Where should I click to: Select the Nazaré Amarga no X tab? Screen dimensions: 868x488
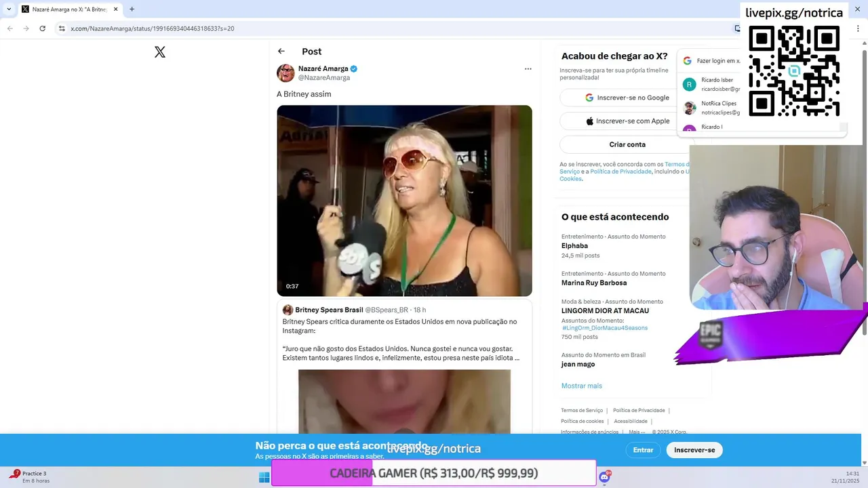pyautogui.click(x=69, y=9)
